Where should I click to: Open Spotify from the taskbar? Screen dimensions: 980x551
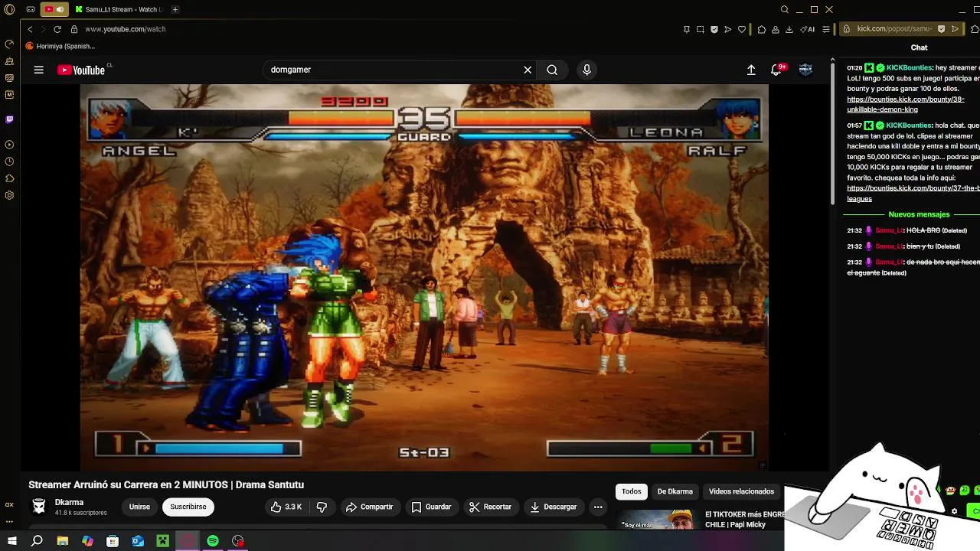(x=213, y=541)
